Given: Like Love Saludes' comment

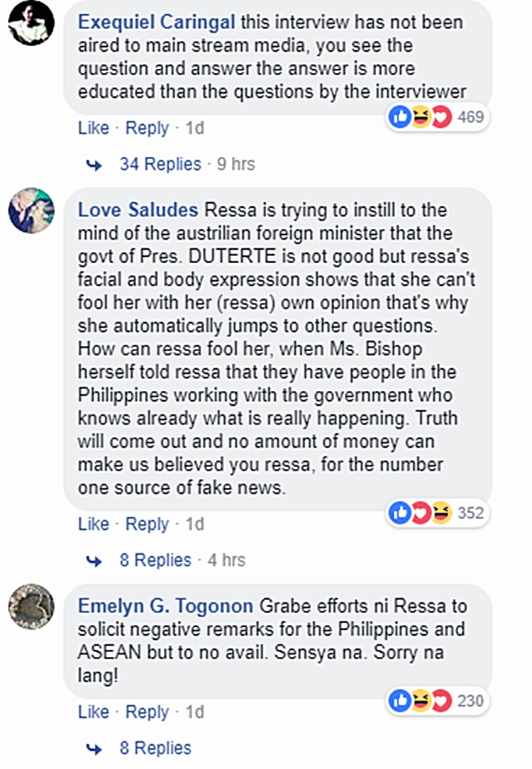Looking at the screenshot, I should click(94, 524).
